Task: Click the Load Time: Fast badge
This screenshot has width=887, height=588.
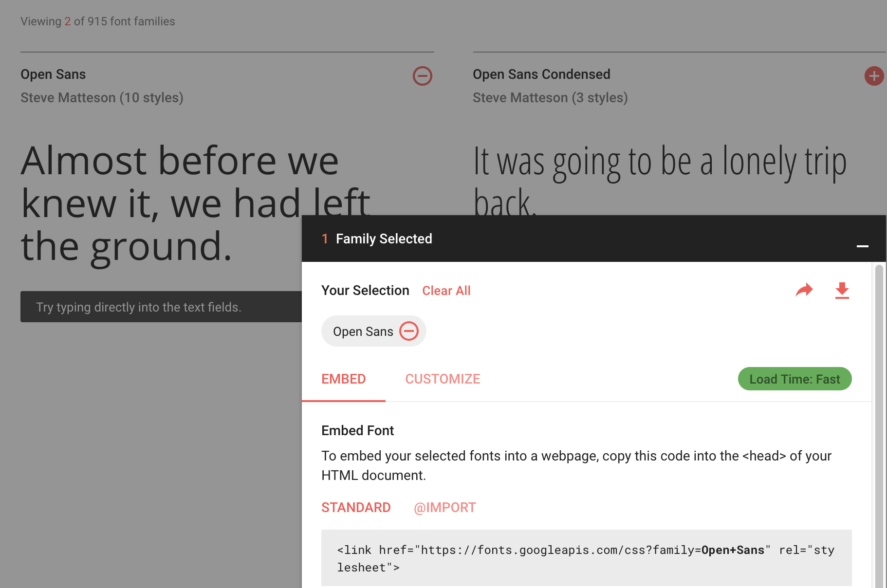Action: (795, 379)
